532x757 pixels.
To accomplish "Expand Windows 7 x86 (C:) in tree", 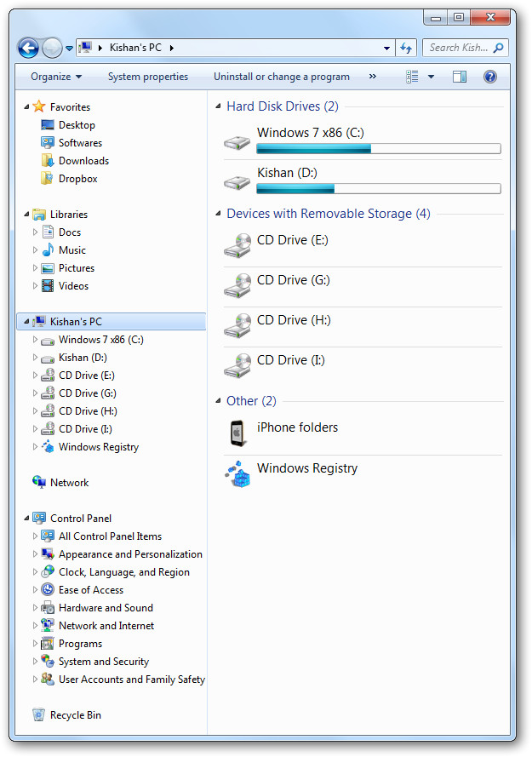I will pos(35,340).
